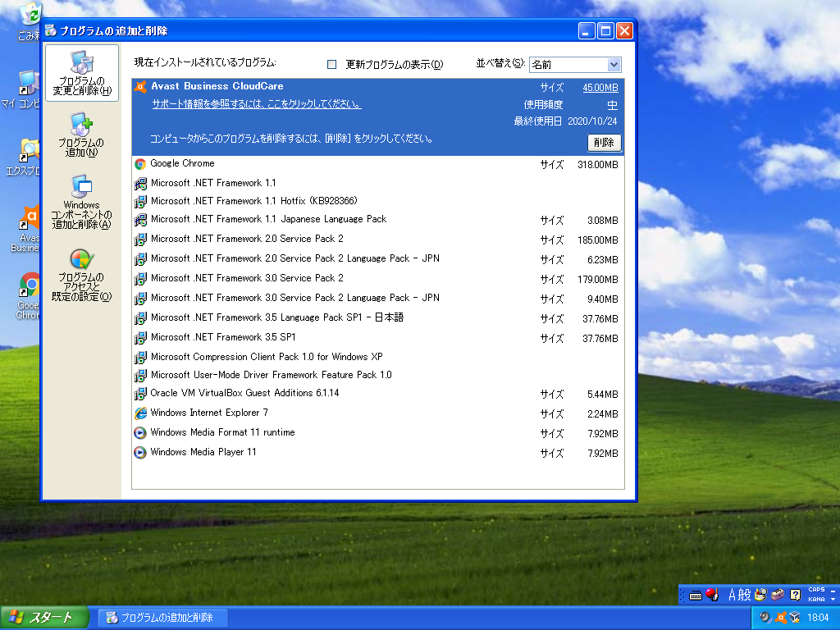Image resolution: width=840 pixels, height=630 pixels.
Task: Click the red IME icon on the language bar
Action: point(712,595)
